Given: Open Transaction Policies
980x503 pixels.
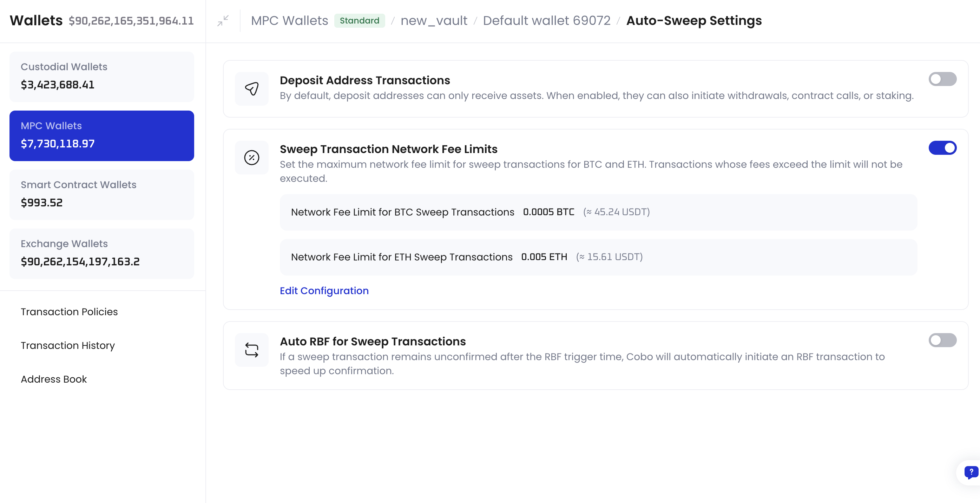Looking at the screenshot, I should click(69, 312).
